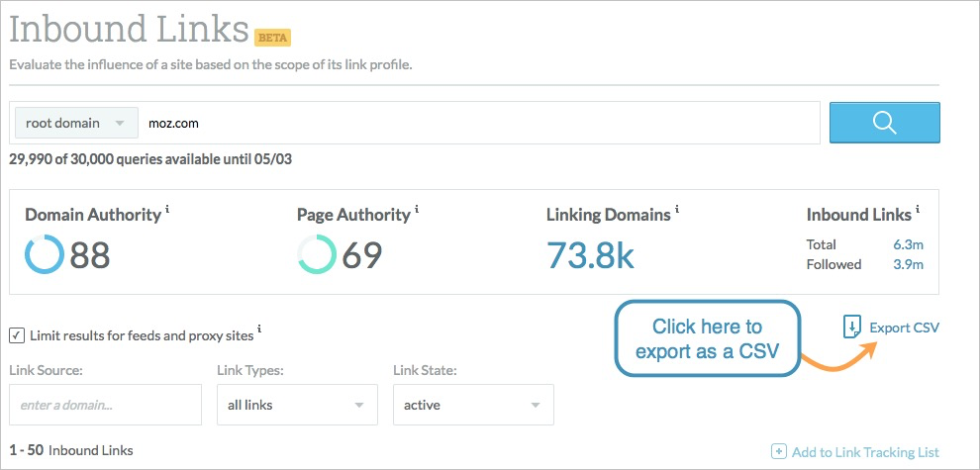Click the 73.8k Linking Domains number

591,255
